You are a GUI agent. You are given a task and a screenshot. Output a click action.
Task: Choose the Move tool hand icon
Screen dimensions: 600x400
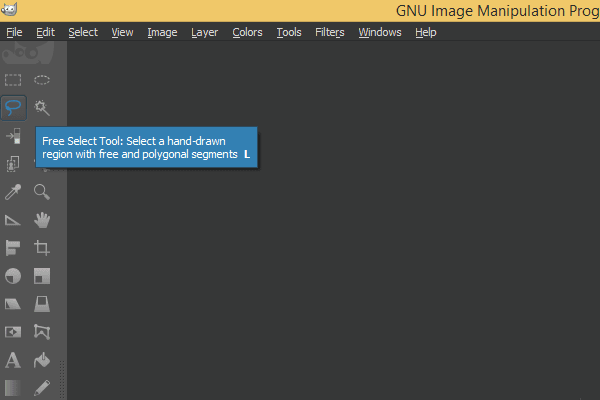[x=42, y=220]
